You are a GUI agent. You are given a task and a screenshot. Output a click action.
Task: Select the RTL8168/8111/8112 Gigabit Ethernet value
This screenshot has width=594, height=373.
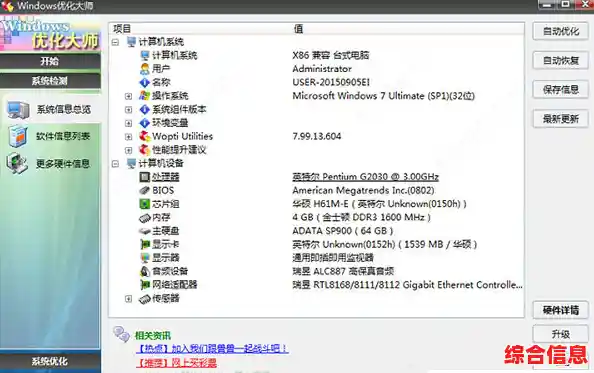pyautogui.click(x=407, y=285)
